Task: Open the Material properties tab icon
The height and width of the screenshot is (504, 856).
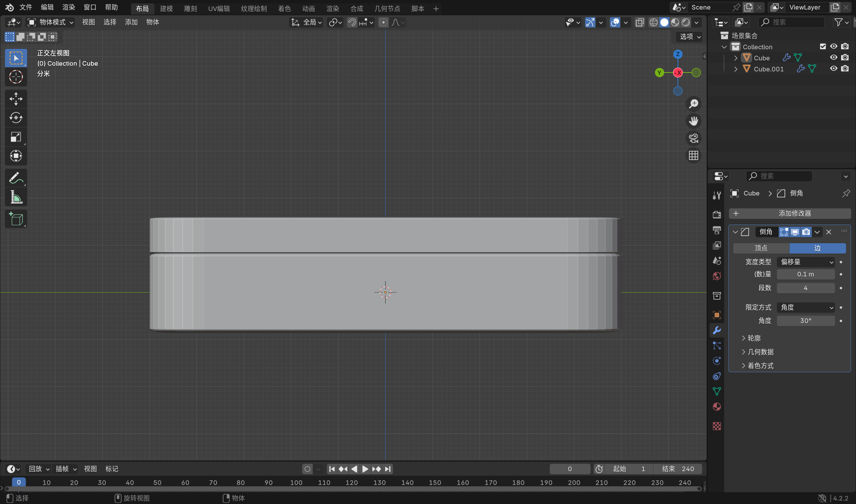Action: click(717, 407)
